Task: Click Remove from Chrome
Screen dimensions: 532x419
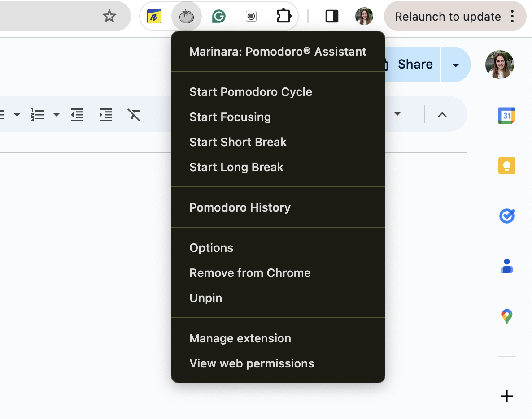Action: click(x=250, y=273)
